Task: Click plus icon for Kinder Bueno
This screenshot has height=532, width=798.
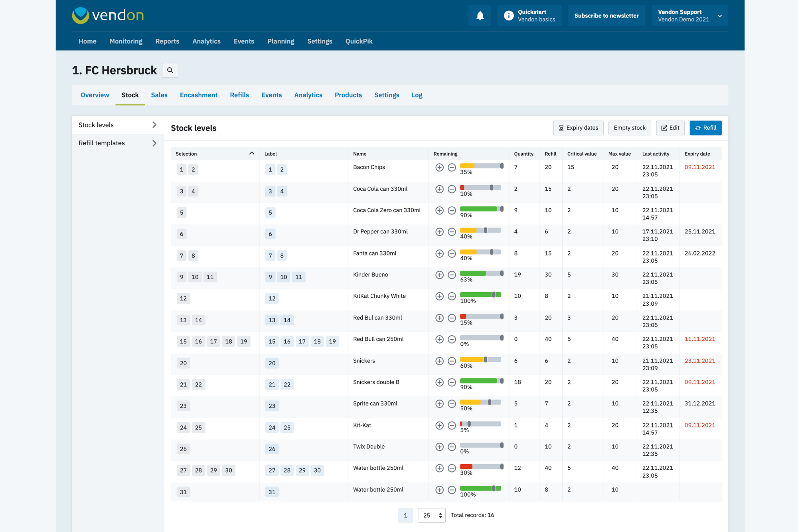Action: tap(439, 275)
